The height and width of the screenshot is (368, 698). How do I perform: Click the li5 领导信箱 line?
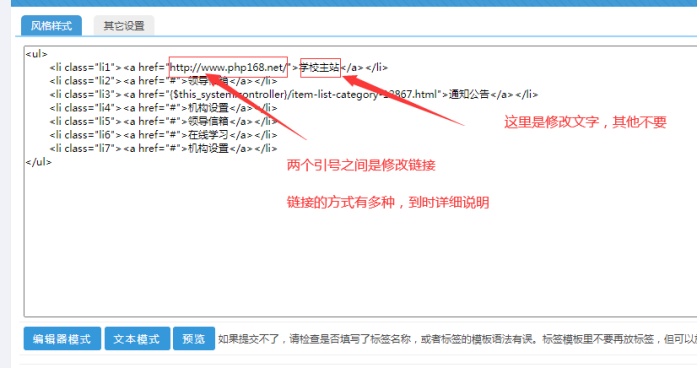tap(163, 121)
